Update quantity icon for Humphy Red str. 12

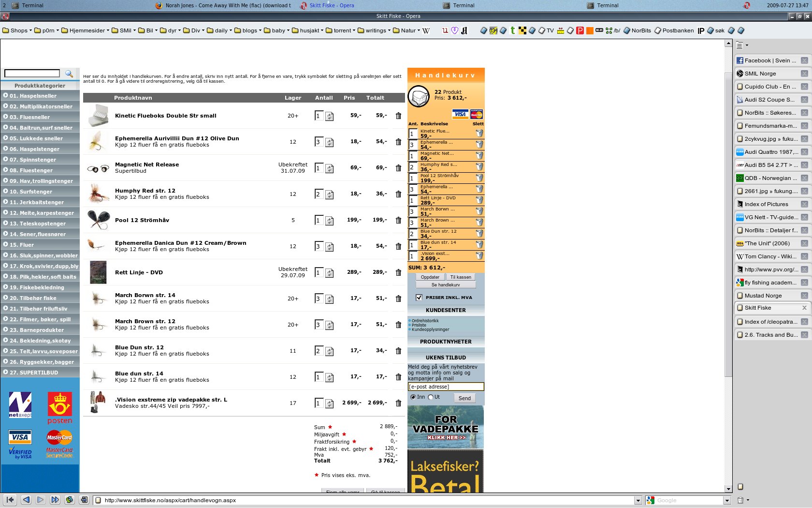pos(329,194)
